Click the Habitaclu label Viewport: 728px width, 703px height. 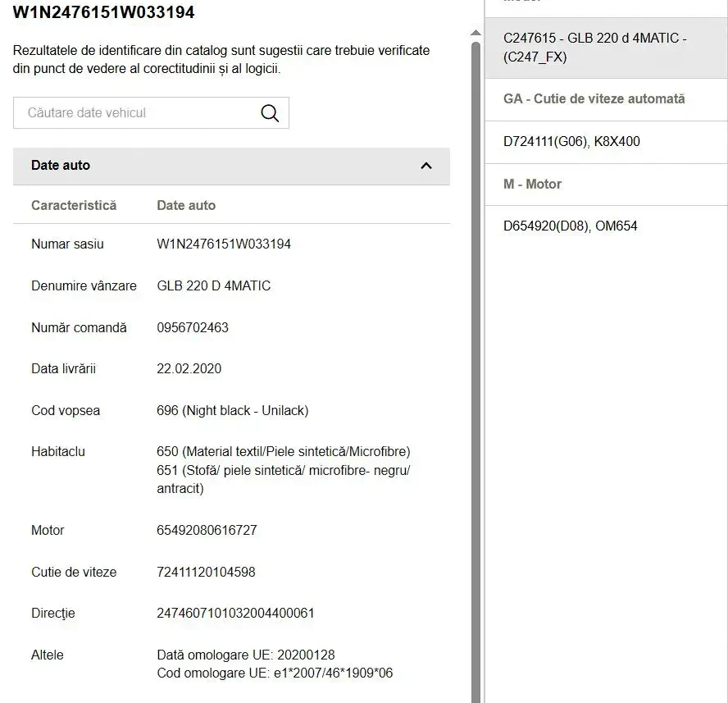58,452
